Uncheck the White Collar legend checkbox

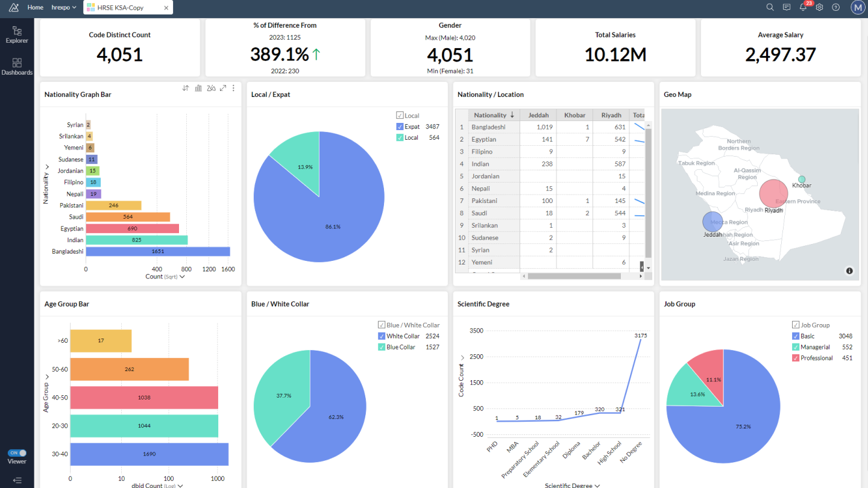tap(382, 336)
